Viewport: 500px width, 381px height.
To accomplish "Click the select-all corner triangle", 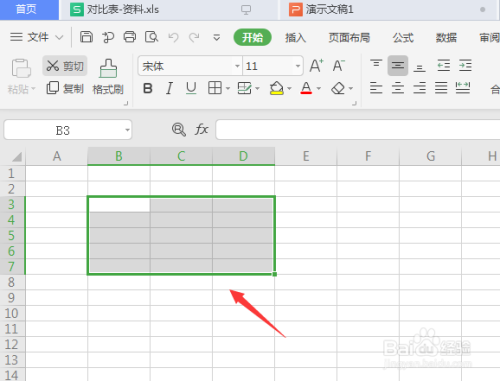I will click(x=17, y=156).
